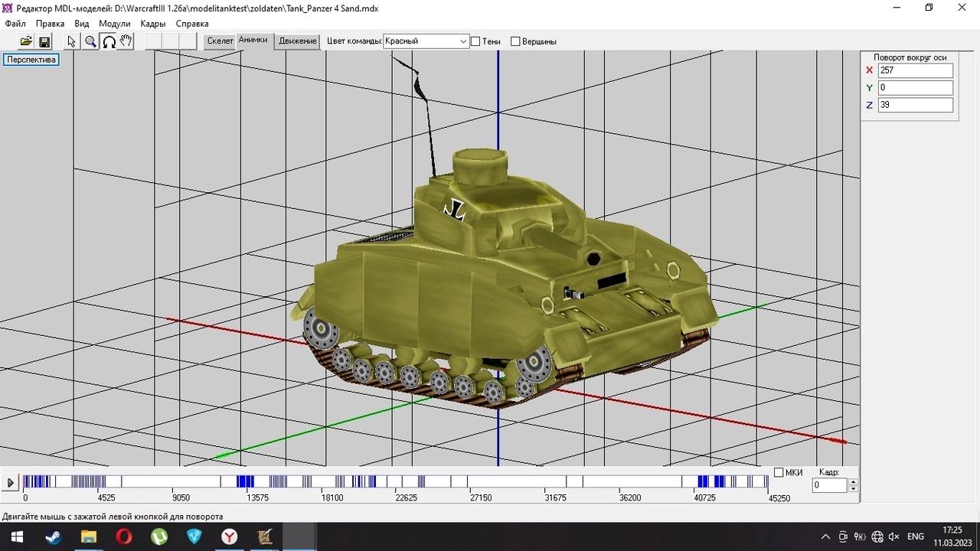Jump to the keyframe cluster near 13575
980x551 pixels.
pyautogui.click(x=245, y=481)
